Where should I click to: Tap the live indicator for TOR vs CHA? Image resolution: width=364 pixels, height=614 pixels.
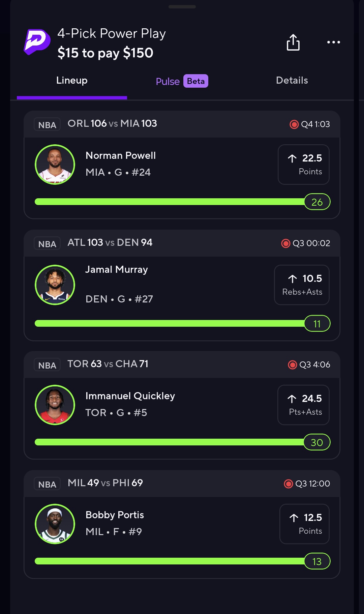coord(292,365)
